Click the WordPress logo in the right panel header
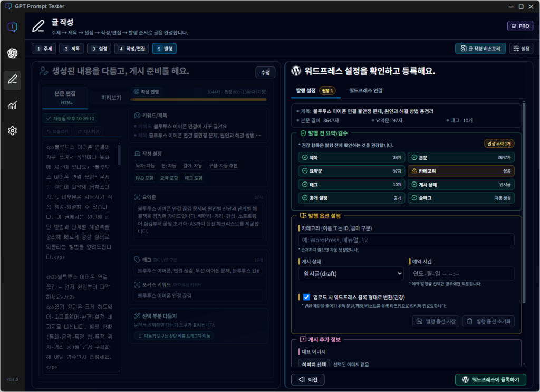 pos(295,71)
